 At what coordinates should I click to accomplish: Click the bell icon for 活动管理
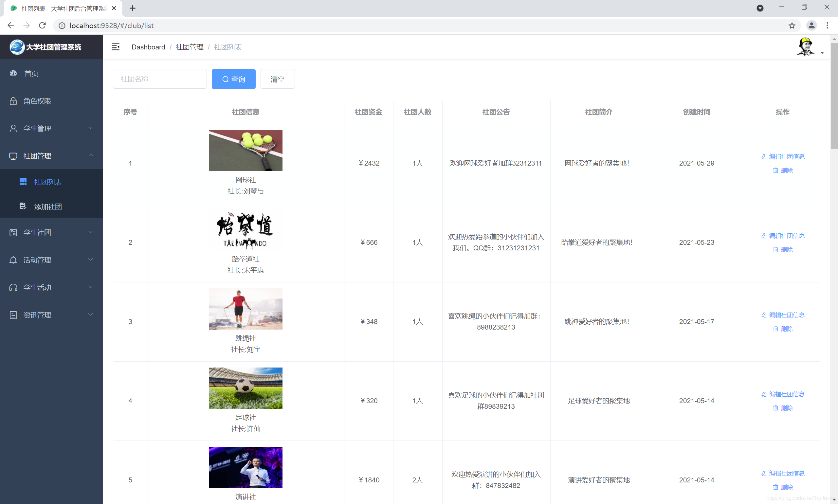point(13,260)
